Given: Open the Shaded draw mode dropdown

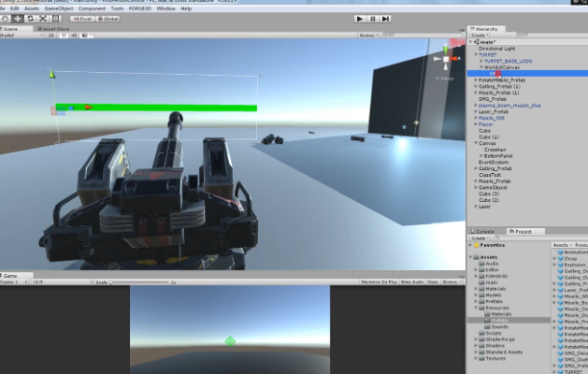Looking at the screenshot, I should point(22,36).
